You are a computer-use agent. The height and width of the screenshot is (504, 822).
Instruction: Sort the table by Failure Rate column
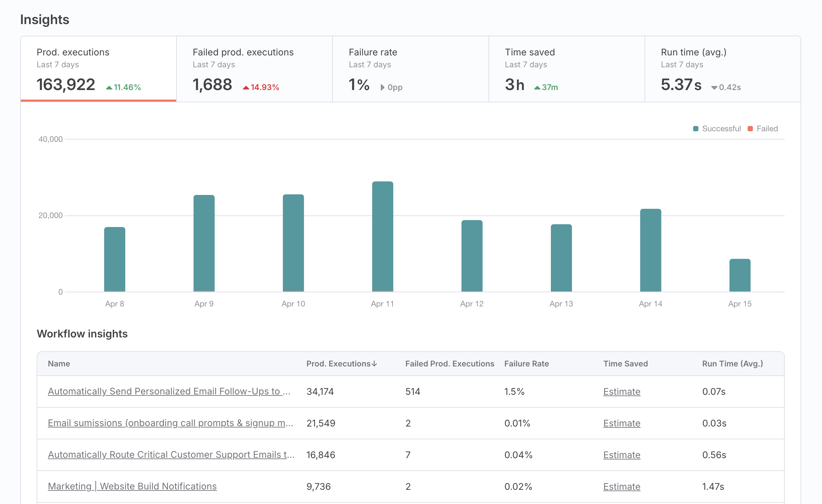click(x=526, y=363)
